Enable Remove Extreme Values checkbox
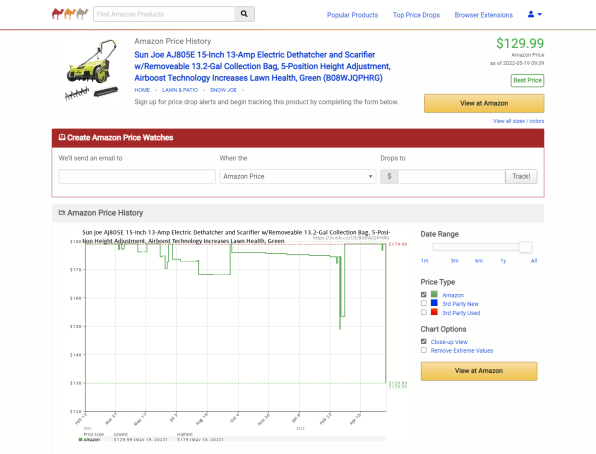596x454 pixels. 423,350
